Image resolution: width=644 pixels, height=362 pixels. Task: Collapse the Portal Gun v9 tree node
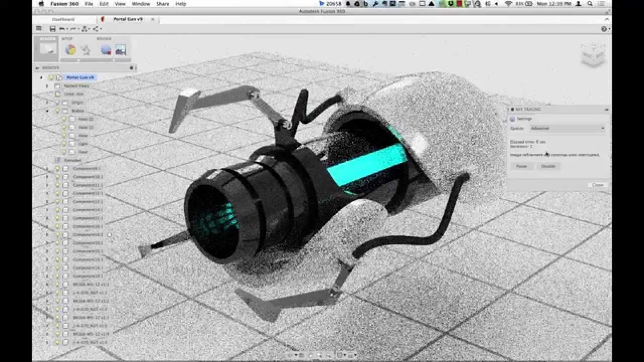tap(42, 77)
